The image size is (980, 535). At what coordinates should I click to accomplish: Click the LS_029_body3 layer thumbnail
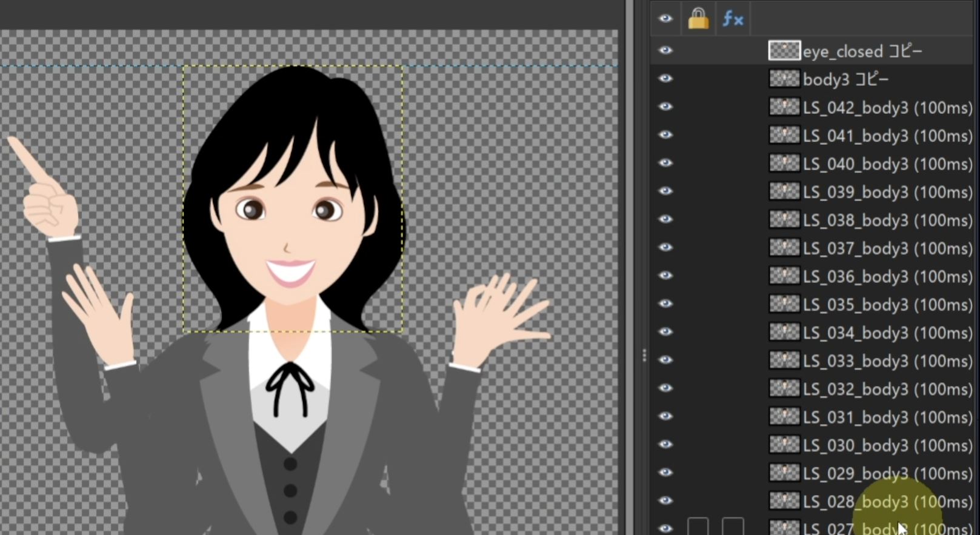click(784, 473)
